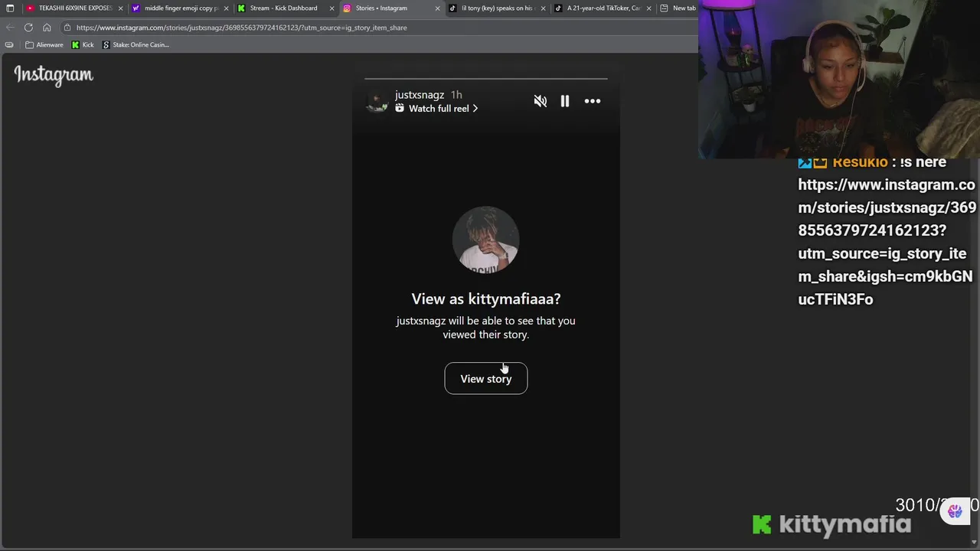Switch to lil tony (key) speaks tab
980x551 pixels.
(x=497, y=8)
